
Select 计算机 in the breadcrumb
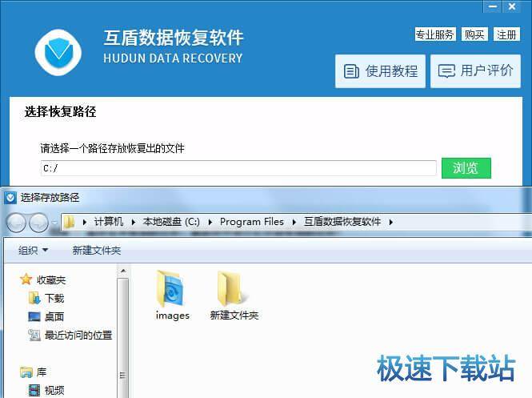coord(109,222)
